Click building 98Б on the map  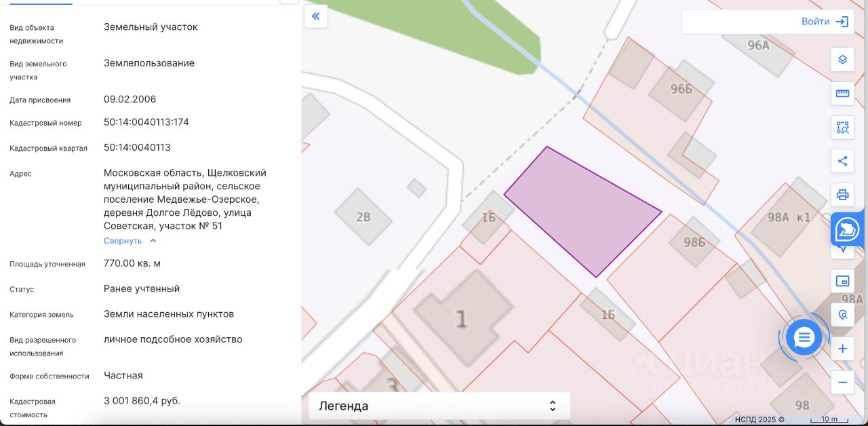694,241
